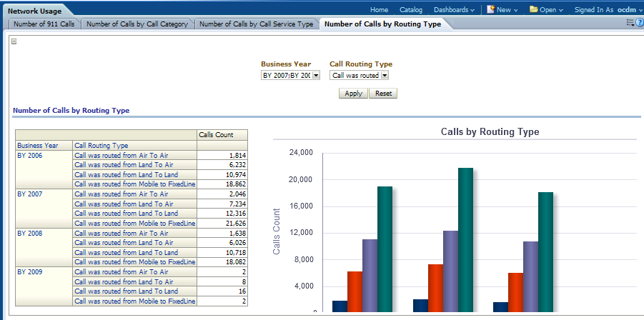
Task: Go to Home in the top bar
Action: click(x=379, y=10)
